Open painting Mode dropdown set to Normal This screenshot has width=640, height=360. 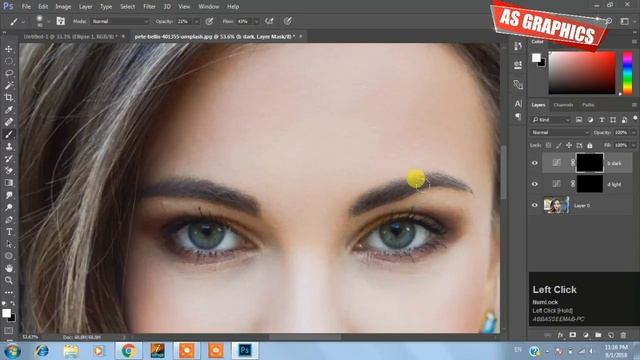(x=120, y=21)
